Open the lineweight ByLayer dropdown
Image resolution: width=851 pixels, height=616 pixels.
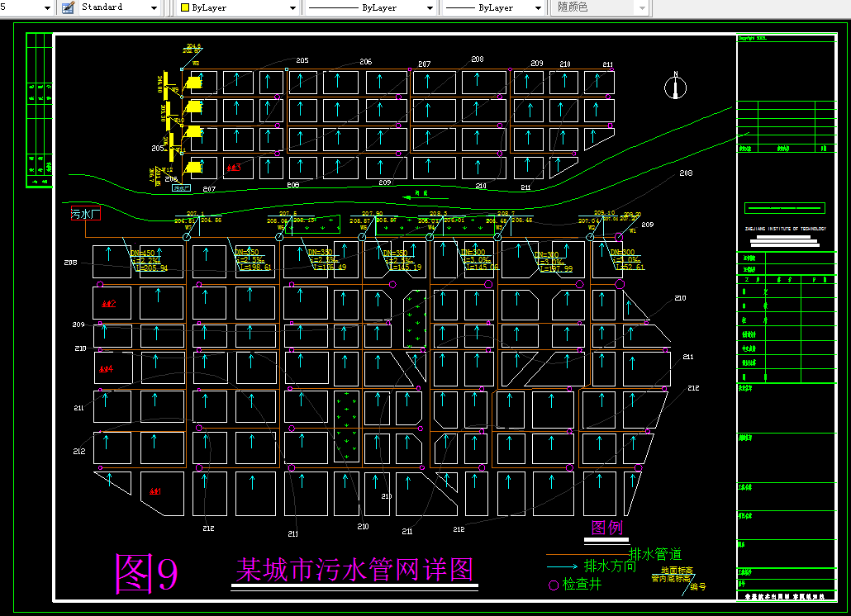[493, 7]
